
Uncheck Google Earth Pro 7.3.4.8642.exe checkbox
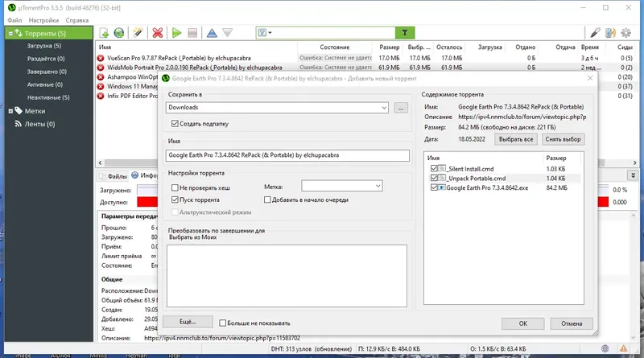click(434, 187)
